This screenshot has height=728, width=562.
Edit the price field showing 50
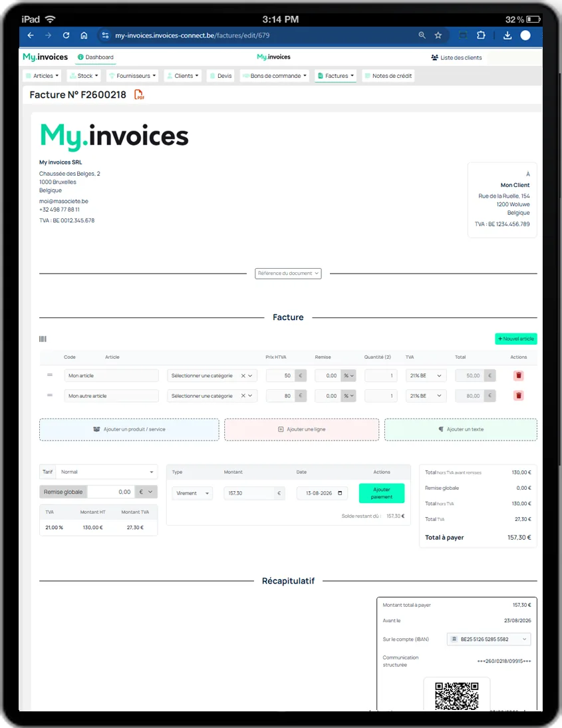(x=280, y=375)
